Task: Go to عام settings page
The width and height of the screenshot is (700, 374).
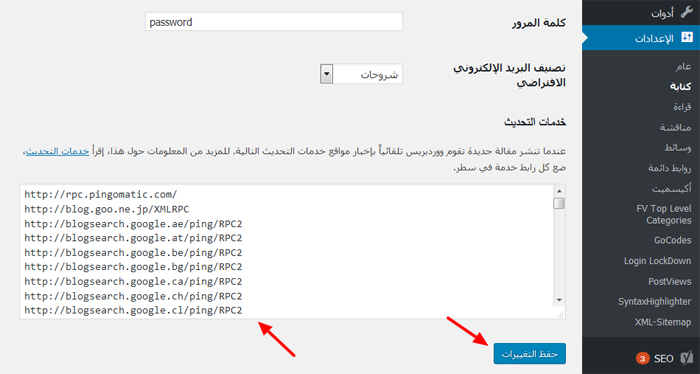Action: click(683, 66)
